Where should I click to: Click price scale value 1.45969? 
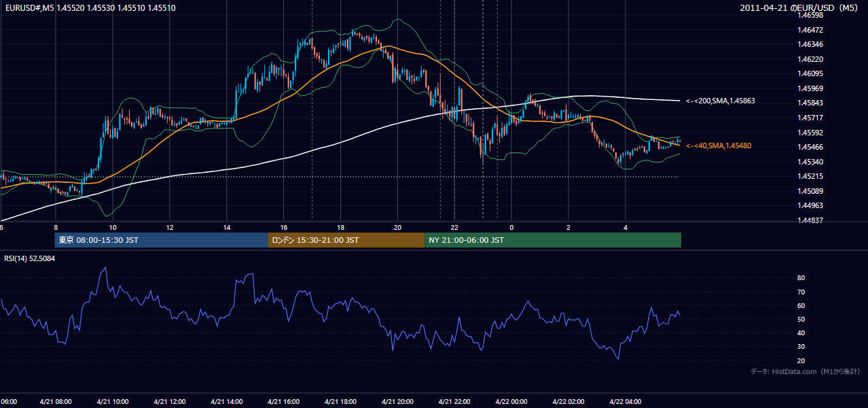811,88
